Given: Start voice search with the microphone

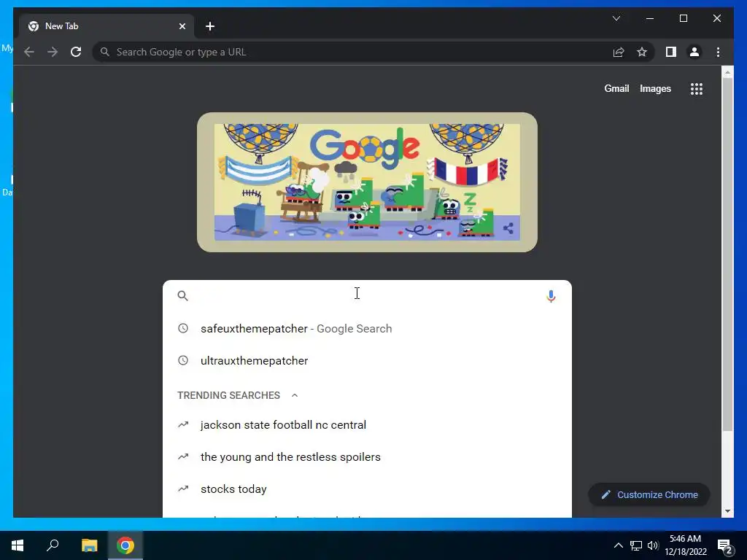Looking at the screenshot, I should (551, 296).
